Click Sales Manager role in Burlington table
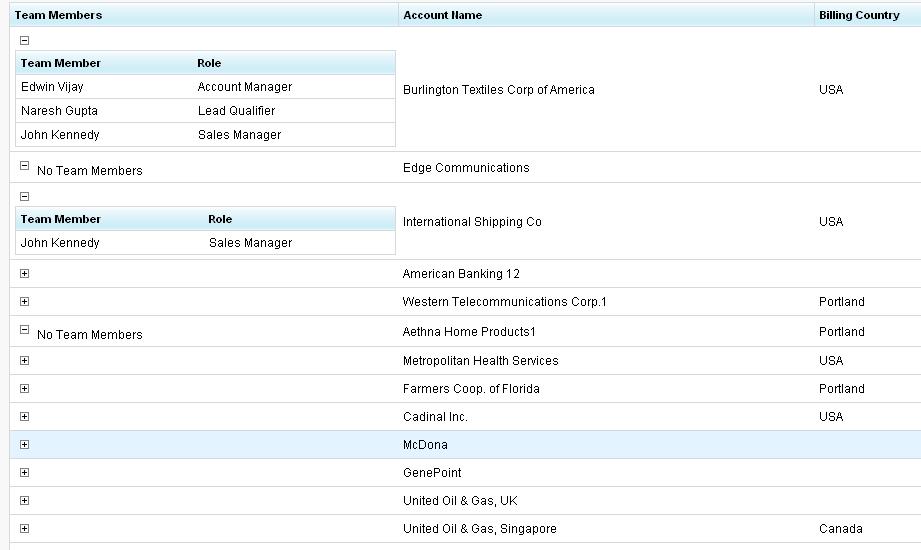 [x=240, y=135]
